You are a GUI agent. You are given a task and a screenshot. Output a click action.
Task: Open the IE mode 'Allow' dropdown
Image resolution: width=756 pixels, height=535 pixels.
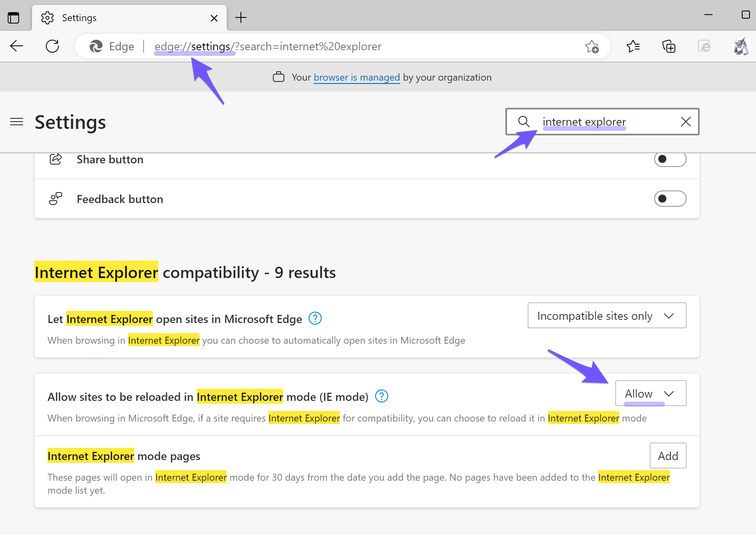coord(651,393)
